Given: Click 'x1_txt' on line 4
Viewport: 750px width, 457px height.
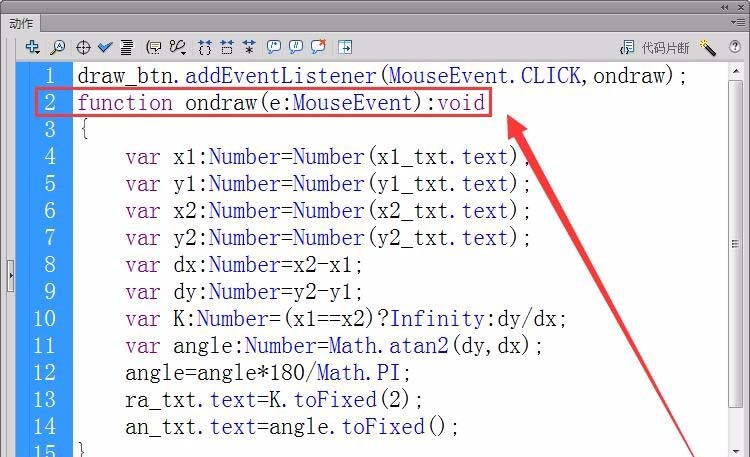Looking at the screenshot, I should (x=413, y=157).
